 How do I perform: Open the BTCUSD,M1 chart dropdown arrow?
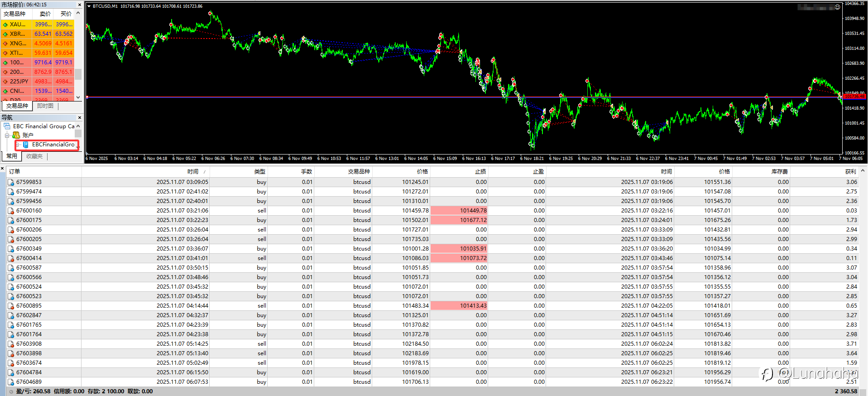click(89, 6)
